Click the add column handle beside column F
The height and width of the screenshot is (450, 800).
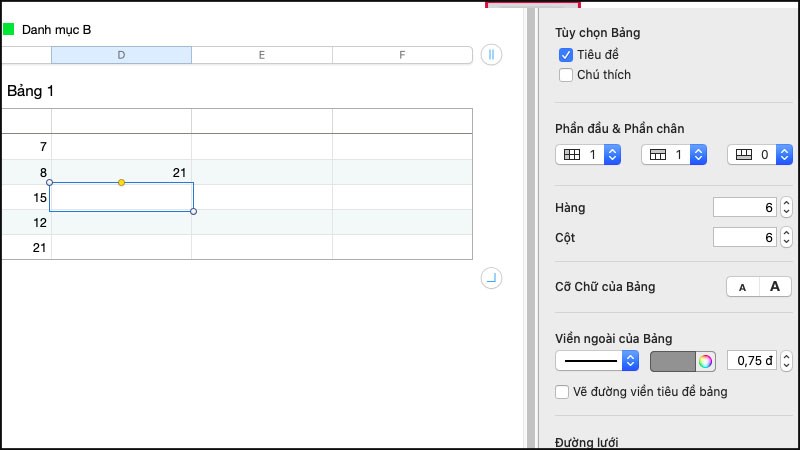click(491, 55)
